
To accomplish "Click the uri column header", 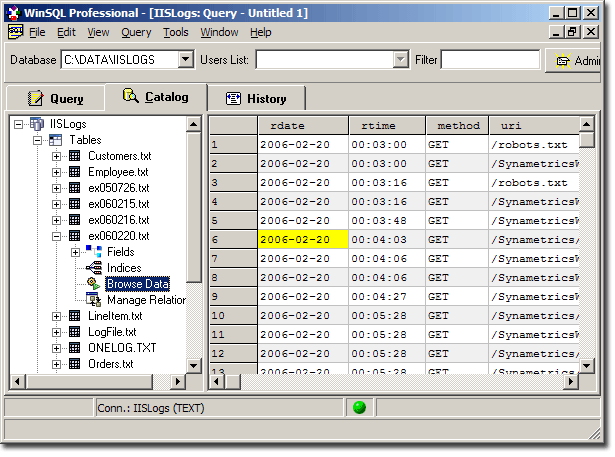I will pyautogui.click(x=534, y=126).
